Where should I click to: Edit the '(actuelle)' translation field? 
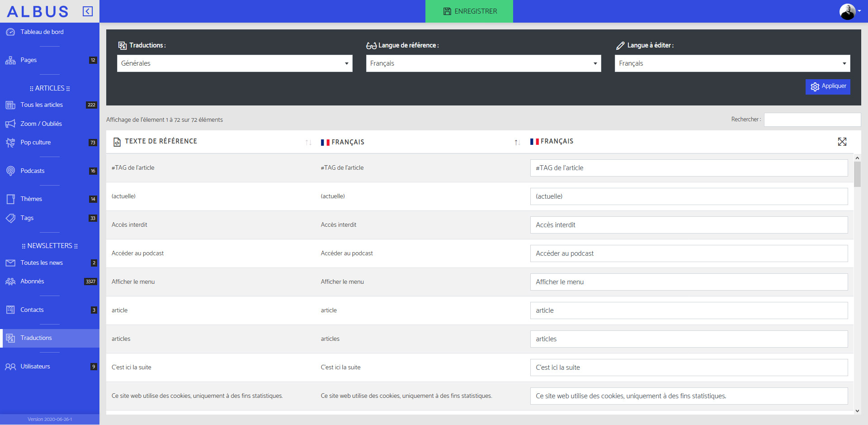[x=689, y=196]
